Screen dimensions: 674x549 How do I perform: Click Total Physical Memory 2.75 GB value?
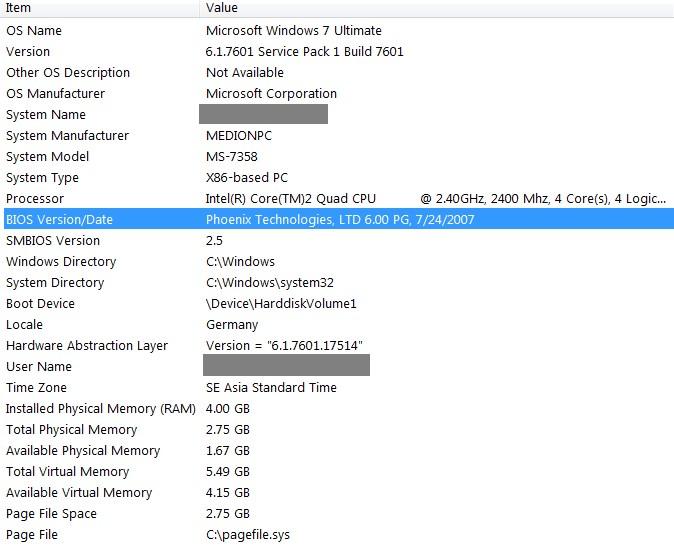click(228, 430)
